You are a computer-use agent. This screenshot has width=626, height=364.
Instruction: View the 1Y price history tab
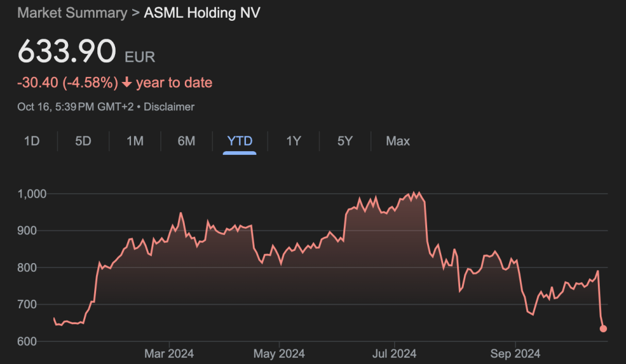(x=294, y=141)
